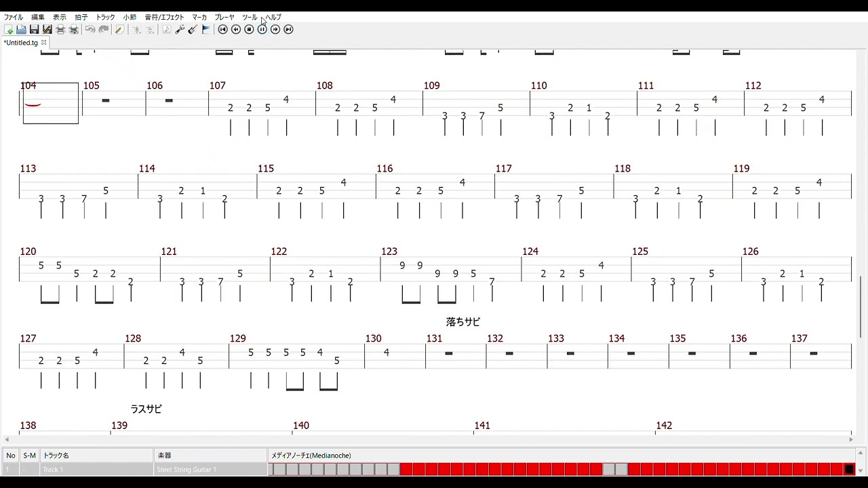This screenshot has width=868, height=488.
Task: Open the ツール menu
Action: pos(250,17)
